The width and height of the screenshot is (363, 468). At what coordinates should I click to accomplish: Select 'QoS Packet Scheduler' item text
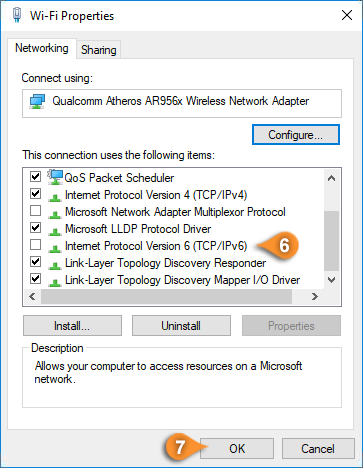[119, 178]
